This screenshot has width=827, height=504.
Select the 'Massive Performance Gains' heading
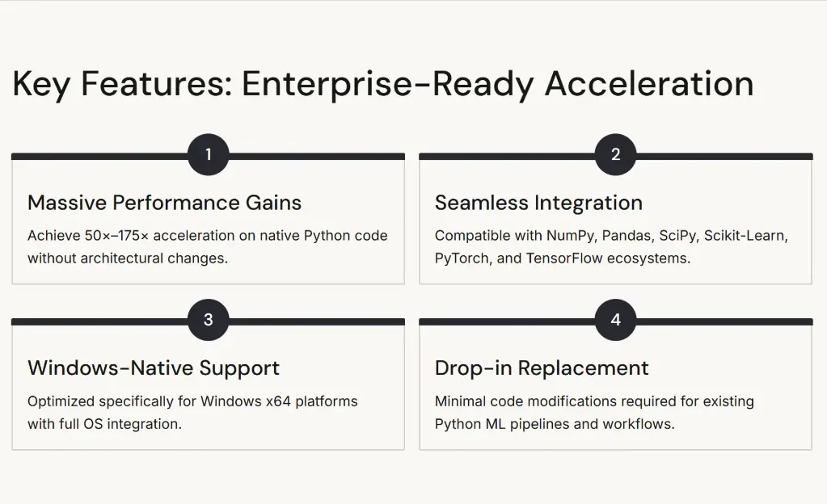(164, 203)
